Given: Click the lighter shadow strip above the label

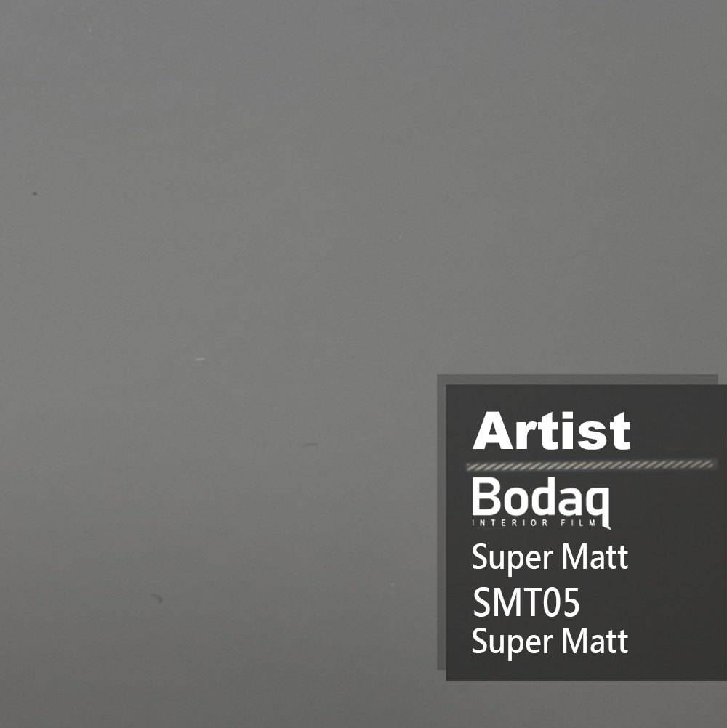Looking at the screenshot, I should (577, 379).
